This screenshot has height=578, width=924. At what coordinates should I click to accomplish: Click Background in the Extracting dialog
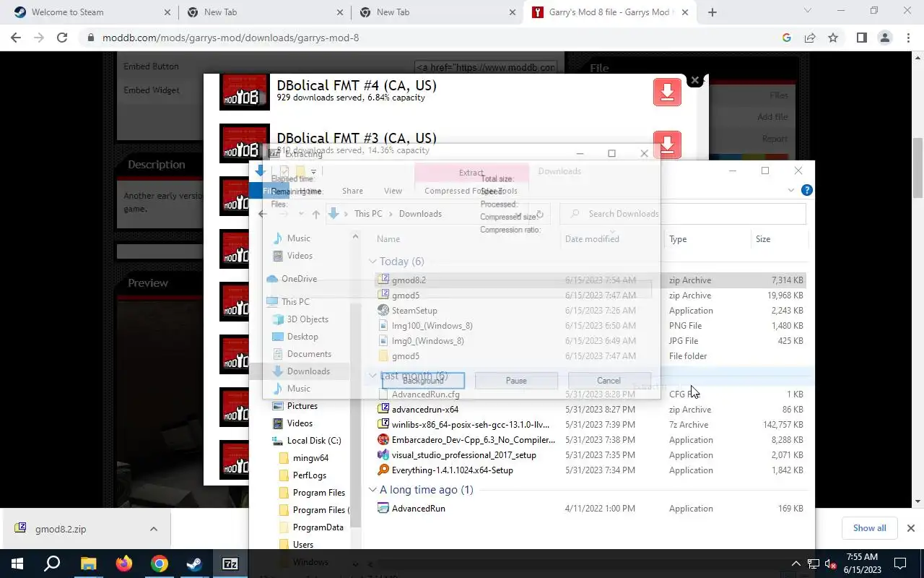[x=423, y=381]
